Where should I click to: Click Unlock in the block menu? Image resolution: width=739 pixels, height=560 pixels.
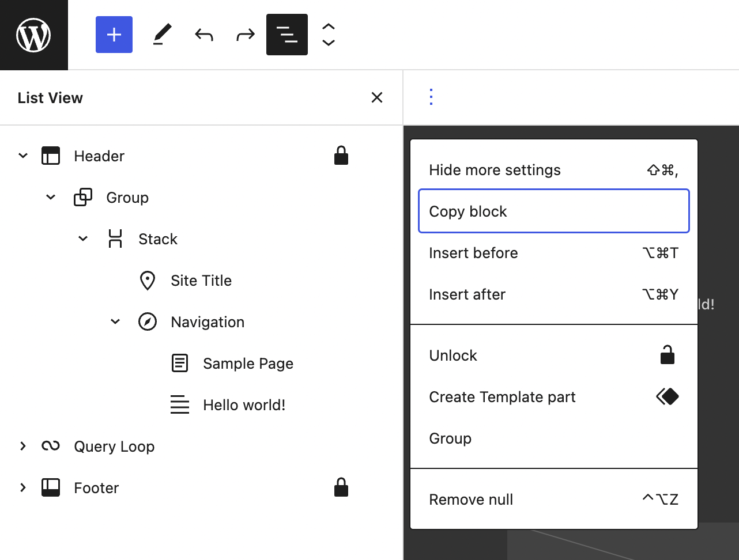point(554,355)
